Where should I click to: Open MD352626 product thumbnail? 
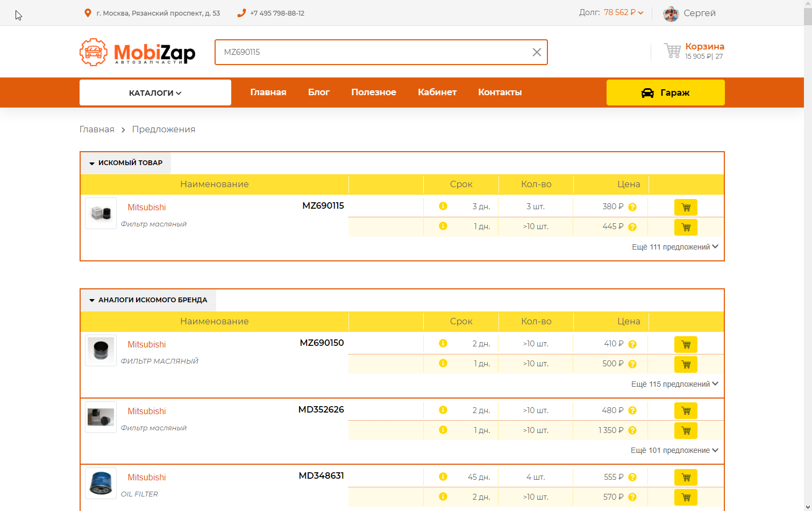[101, 417]
